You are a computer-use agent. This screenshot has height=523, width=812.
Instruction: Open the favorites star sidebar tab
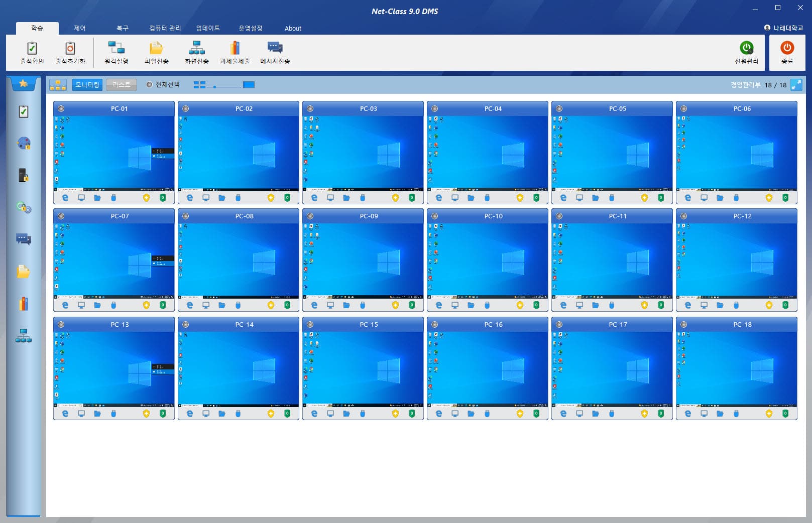coord(23,83)
